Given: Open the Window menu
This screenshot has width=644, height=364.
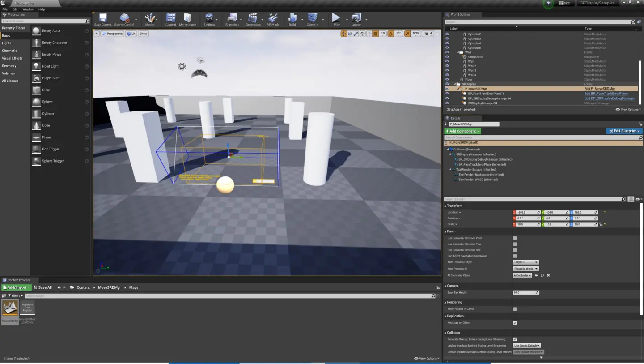Looking at the screenshot, I should [x=28, y=9].
